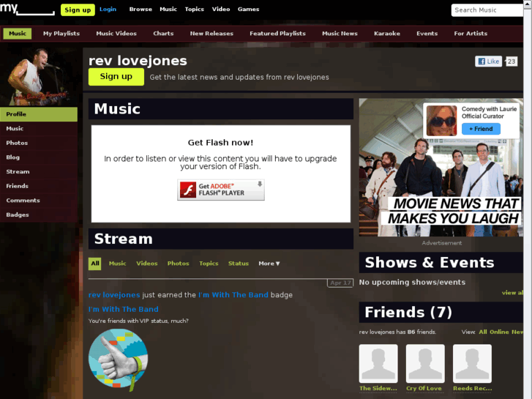Open Events section
Viewport: 532px width, 399px height.
click(427, 34)
